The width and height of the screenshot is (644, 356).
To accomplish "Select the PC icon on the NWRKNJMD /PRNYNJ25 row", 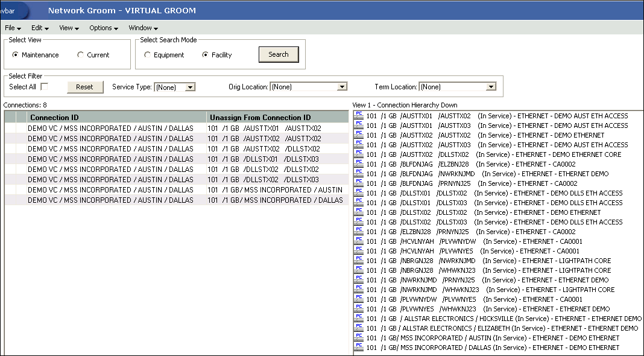I will pyautogui.click(x=358, y=279).
